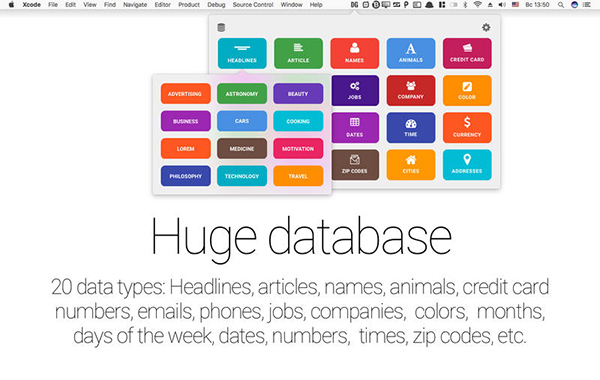The image size is (600, 380).
Task: Pick the Animals data type tile
Action: click(411, 53)
